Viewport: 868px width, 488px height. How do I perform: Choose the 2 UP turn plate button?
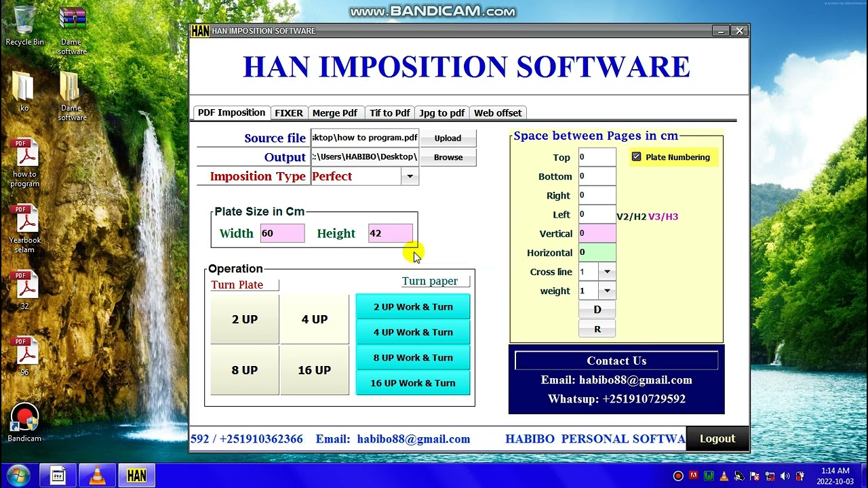click(245, 319)
